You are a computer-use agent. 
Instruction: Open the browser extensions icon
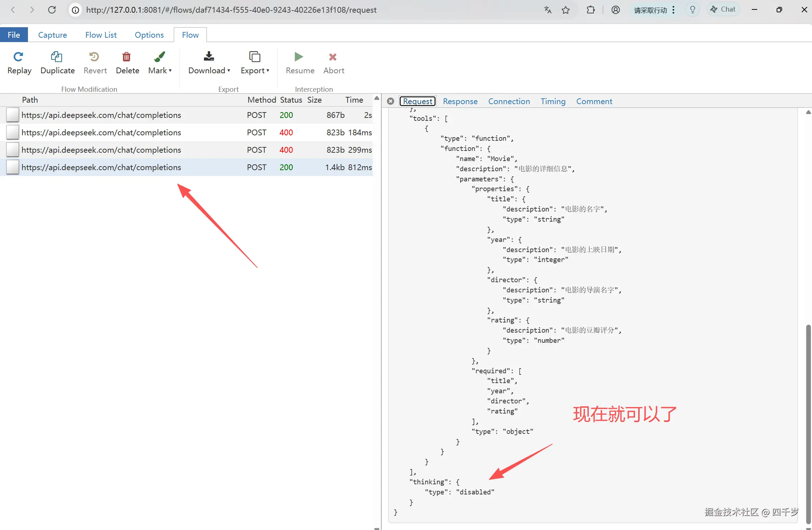(x=591, y=10)
